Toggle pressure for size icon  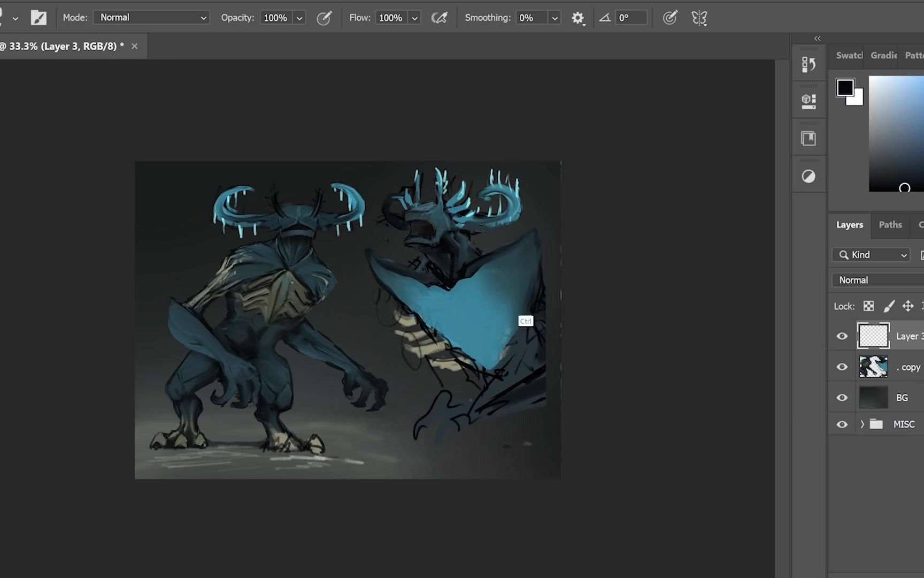pos(669,18)
